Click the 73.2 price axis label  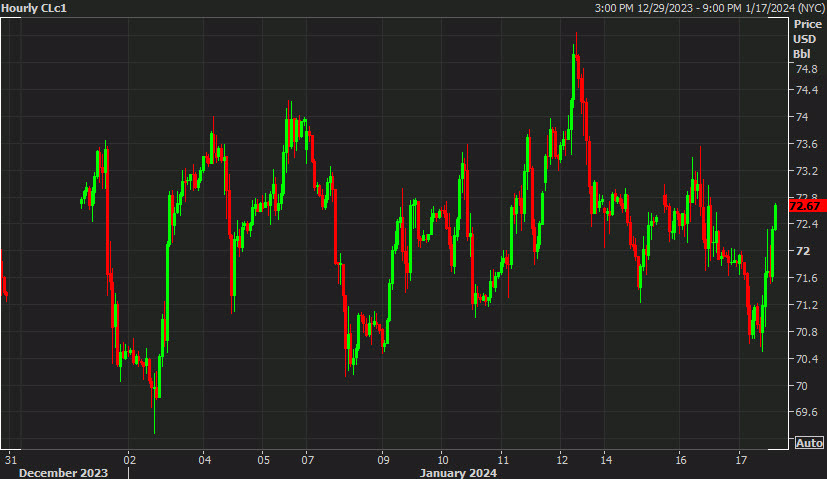point(806,171)
